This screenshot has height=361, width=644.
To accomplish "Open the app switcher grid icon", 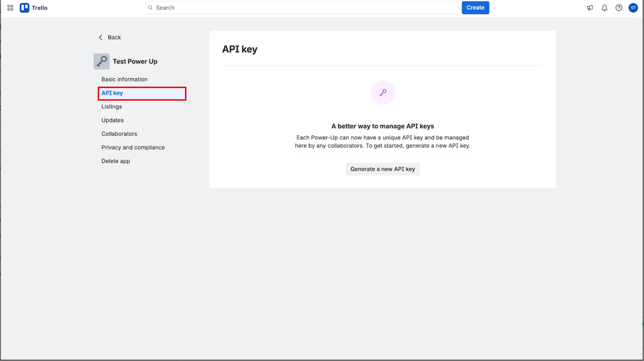I will click(x=10, y=8).
